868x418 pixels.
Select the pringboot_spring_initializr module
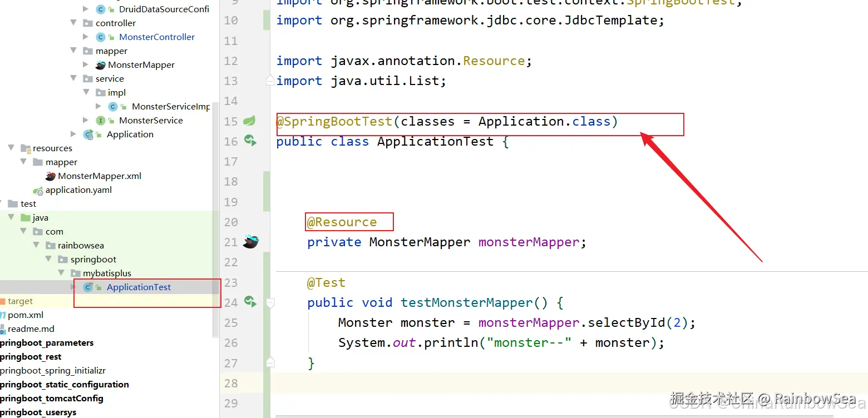point(53,370)
